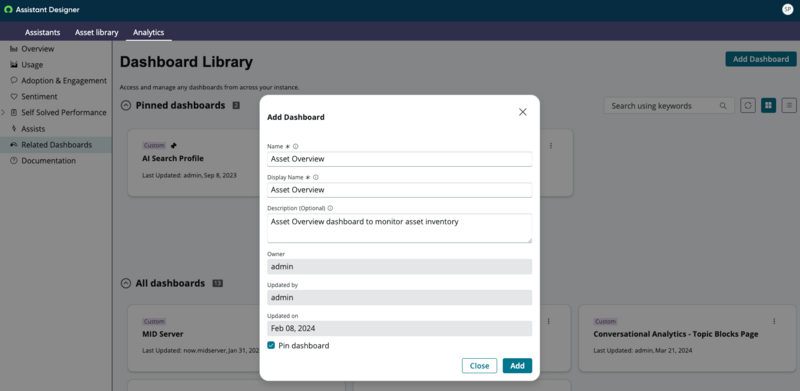Image resolution: width=800 pixels, height=391 pixels.
Task: Select the Analytics tab
Action: coord(148,32)
